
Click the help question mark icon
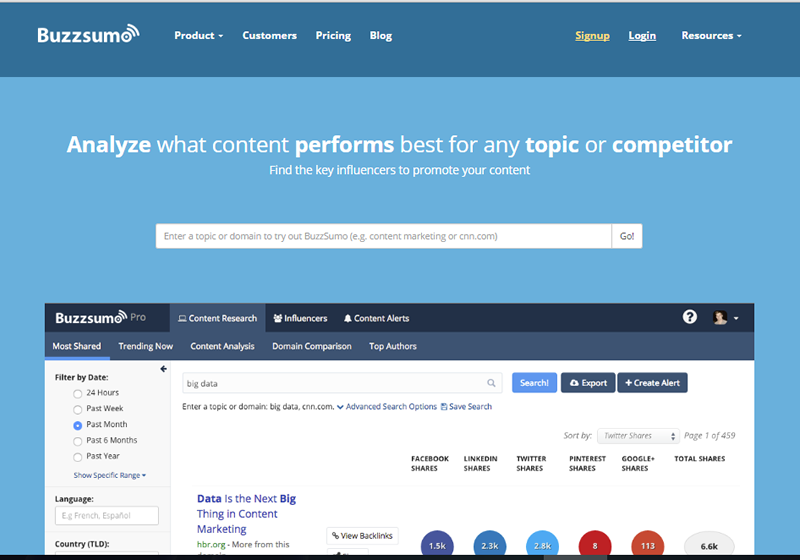690,317
